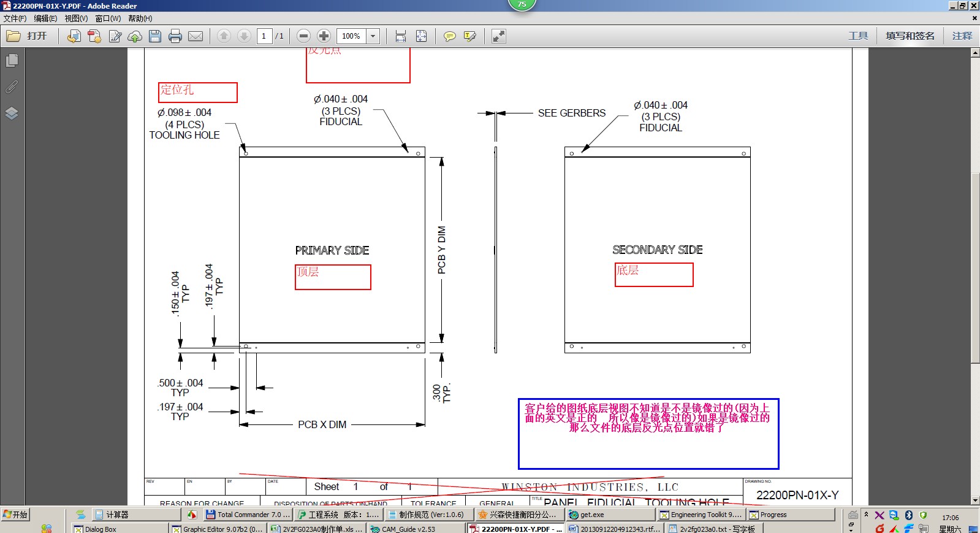980x533 pixels.
Task: Send the file with the email envelope icon
Action: [196, 36]
